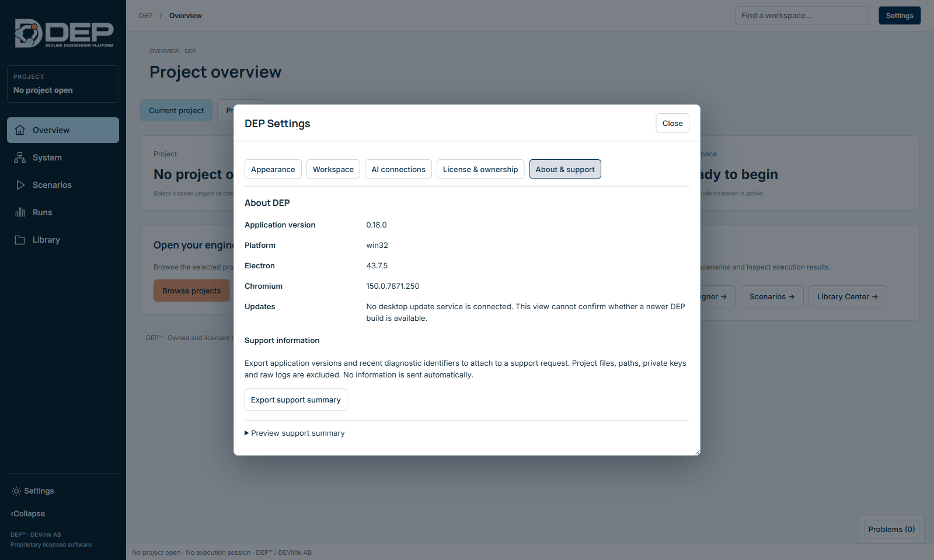Click the Scenarios arrow button
934x560 pixels.
coord(772,296)
